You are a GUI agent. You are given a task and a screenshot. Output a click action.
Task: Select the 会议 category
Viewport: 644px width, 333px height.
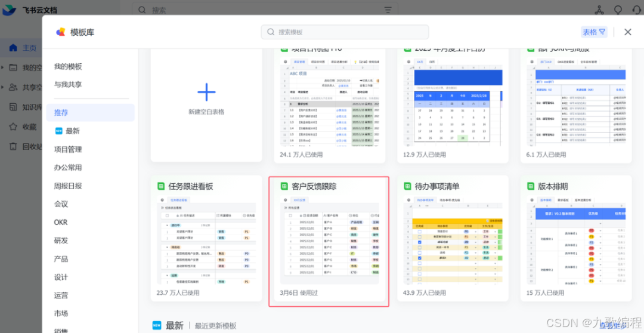click(x=61, y=204)
